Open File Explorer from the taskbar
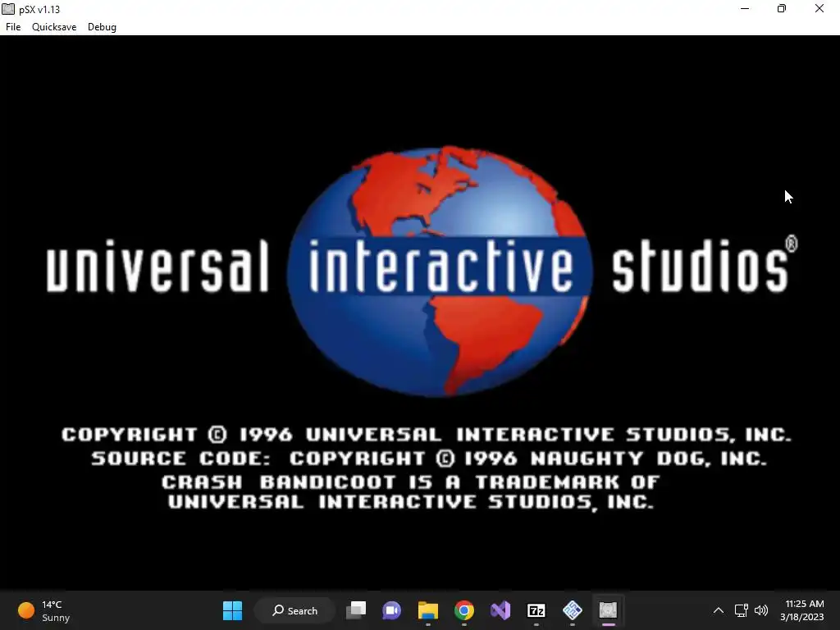 [x=428, y=610]
